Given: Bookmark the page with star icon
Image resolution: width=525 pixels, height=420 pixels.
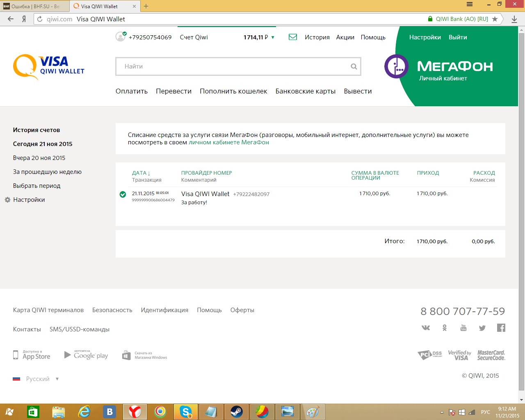Looking at the screenshot, I should [495, 19].
